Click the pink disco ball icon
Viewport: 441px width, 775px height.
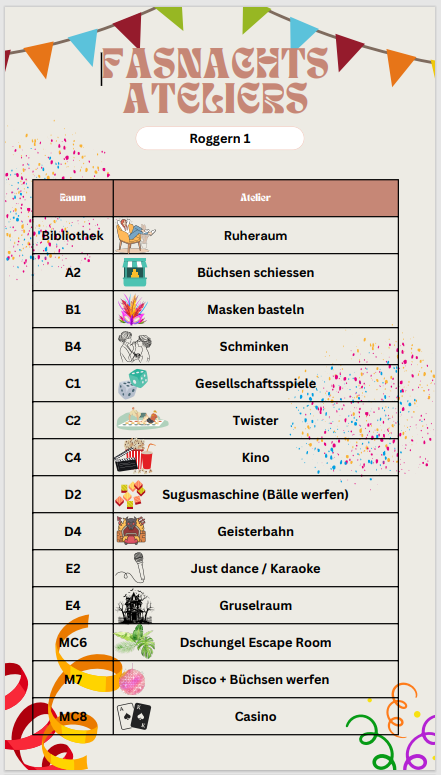pyautogui.click(x=132, y=680)
